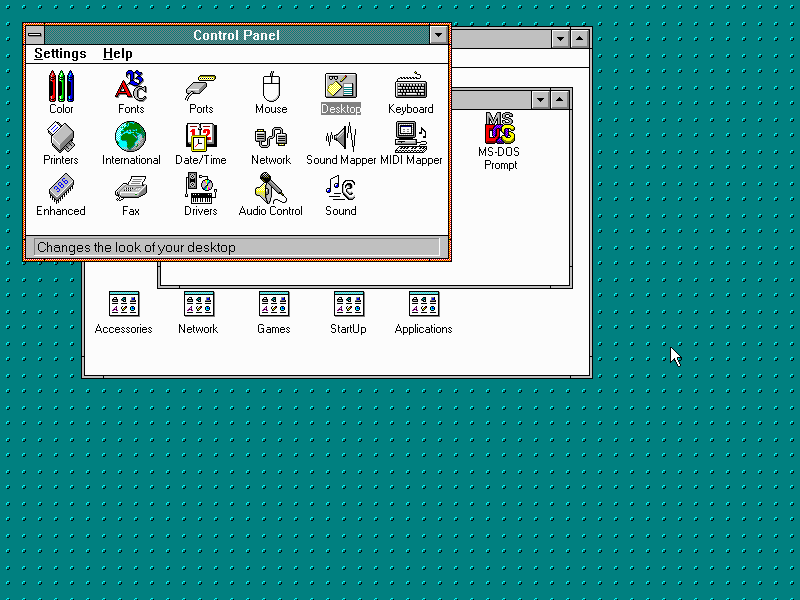
Task: Open the Help menu
Action: [117, 54]
